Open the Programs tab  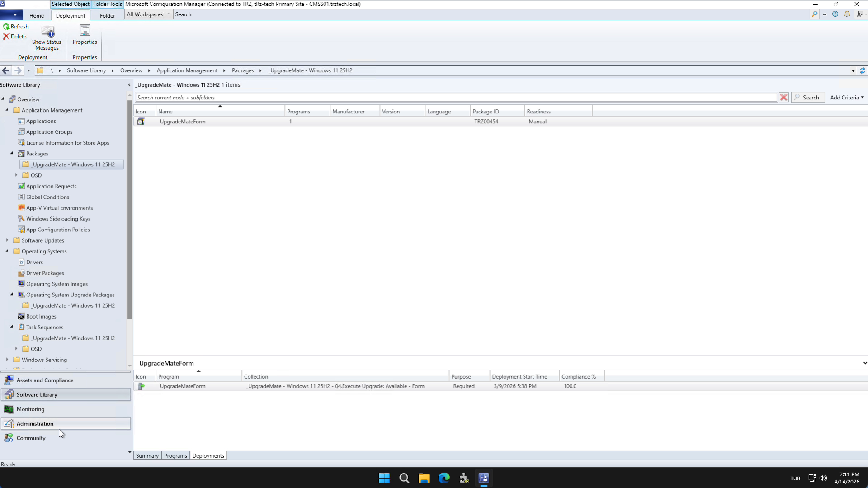tap(175, 456)
